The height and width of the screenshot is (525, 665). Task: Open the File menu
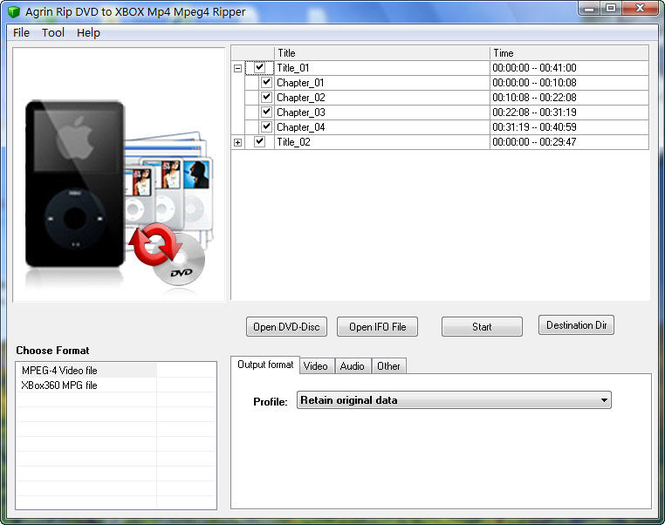21,33
